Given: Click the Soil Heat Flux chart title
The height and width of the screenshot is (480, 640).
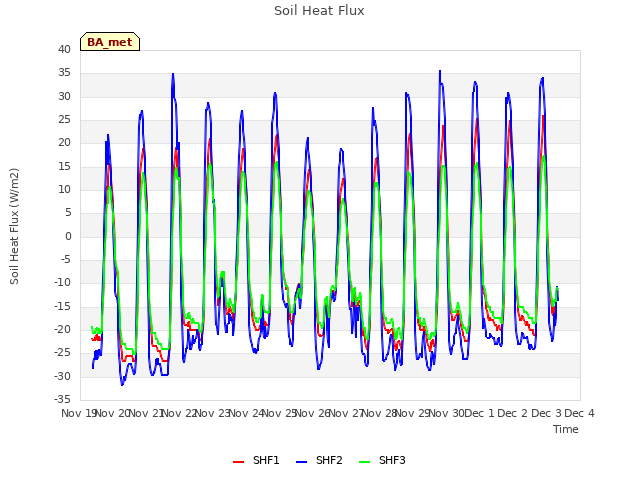Looking at the screenshot, I should point(319,11).
